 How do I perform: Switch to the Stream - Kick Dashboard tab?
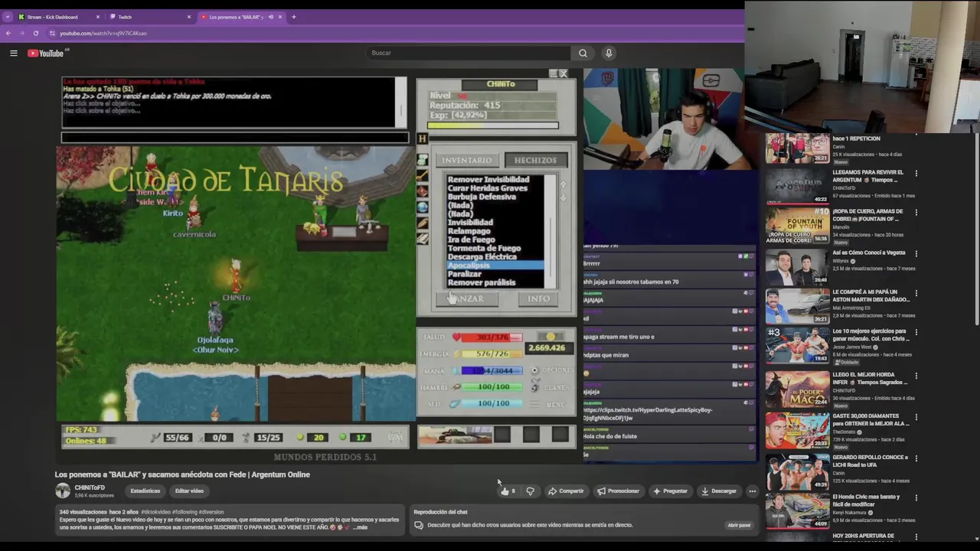click(x=59, y=17)
